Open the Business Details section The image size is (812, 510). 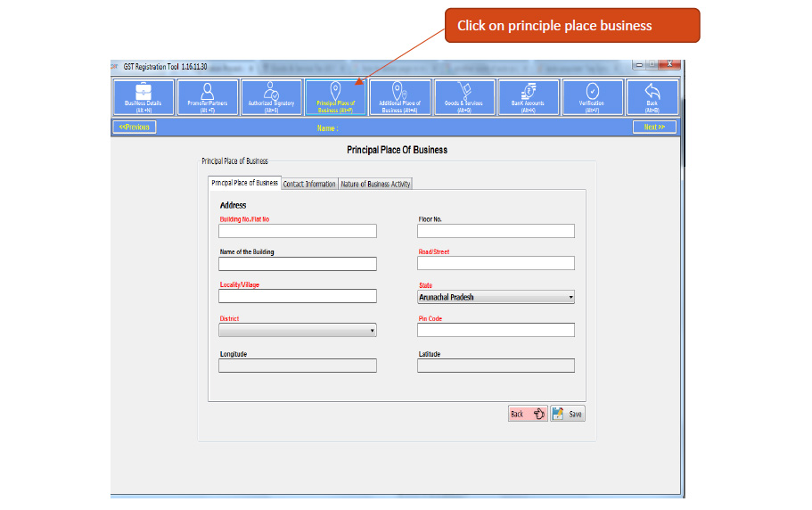[143, 97]
